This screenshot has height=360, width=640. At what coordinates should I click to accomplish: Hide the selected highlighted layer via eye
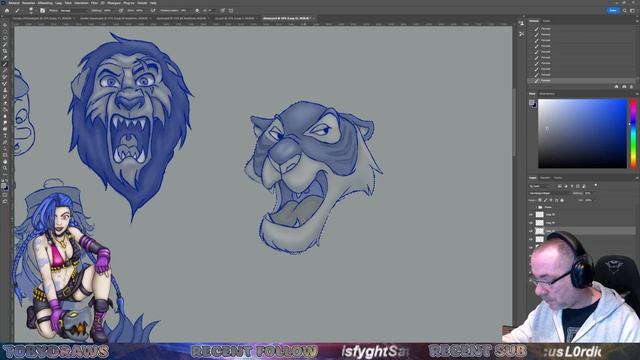click(531, 231)
